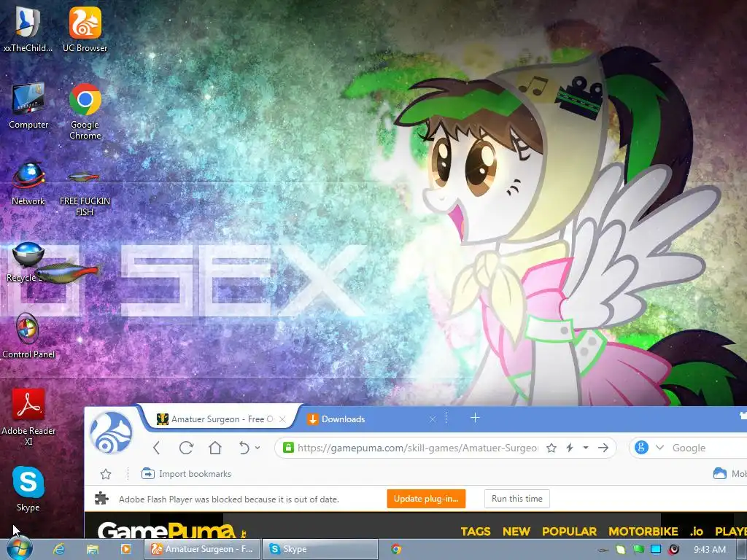Click the GamePuma site logo

pos(171,531)
